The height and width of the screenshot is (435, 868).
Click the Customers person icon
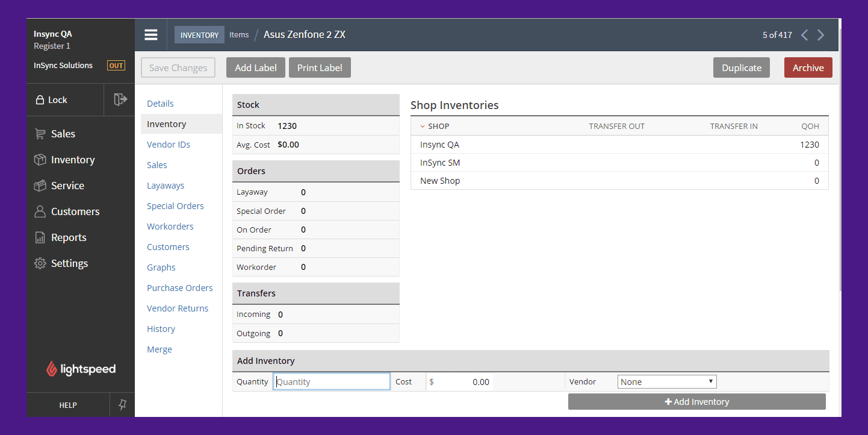40,211
